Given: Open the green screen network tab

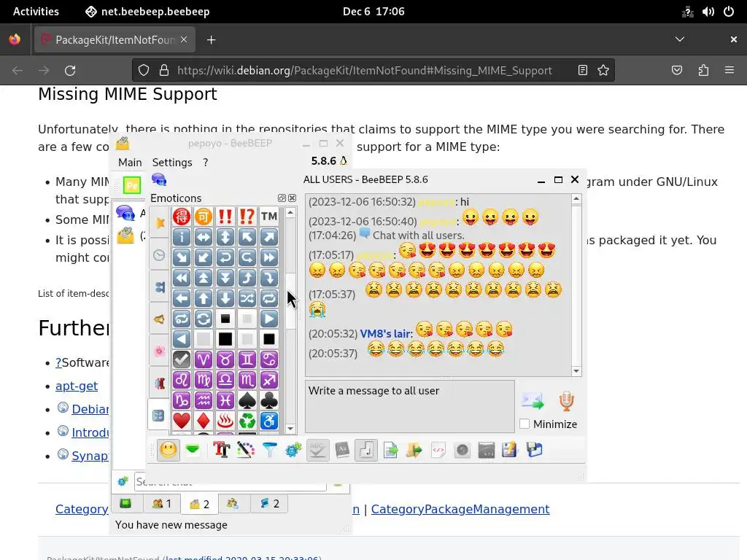Looking at the screenshot, I should 125,503.
